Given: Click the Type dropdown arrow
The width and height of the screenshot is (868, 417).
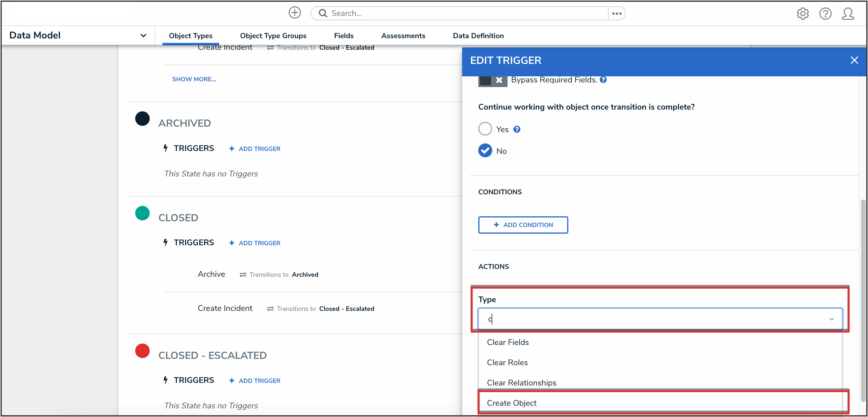Looking at the screenshot, I should [x=831, y=319].
